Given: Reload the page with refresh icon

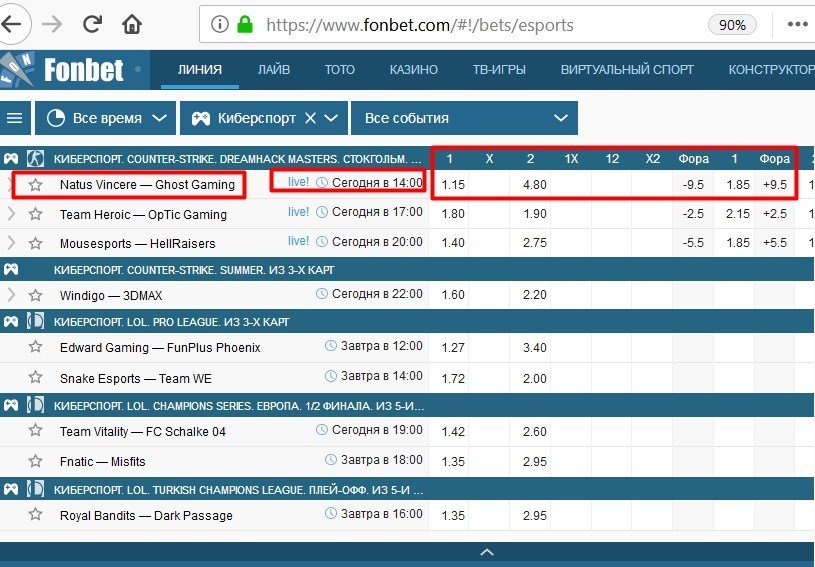Looking at the screenshot, I should point(93,24).
